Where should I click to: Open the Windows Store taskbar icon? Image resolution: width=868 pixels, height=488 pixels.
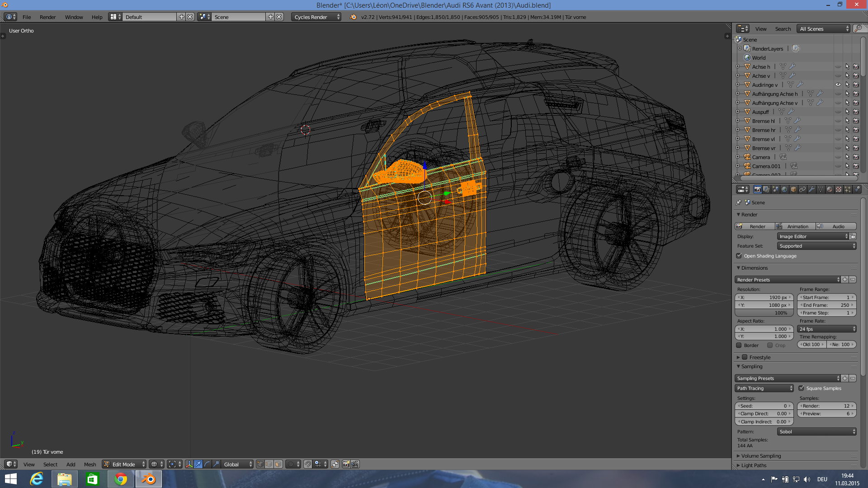click(92, 479)
